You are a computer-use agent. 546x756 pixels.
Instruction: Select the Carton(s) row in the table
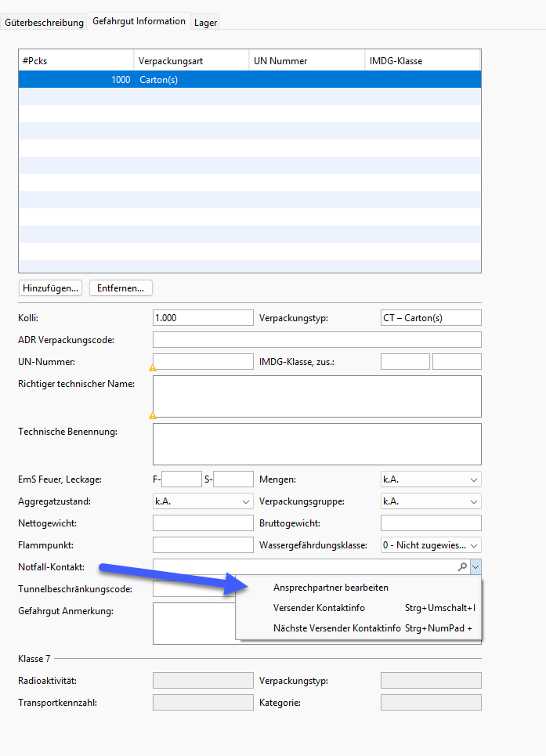point(249,80)
